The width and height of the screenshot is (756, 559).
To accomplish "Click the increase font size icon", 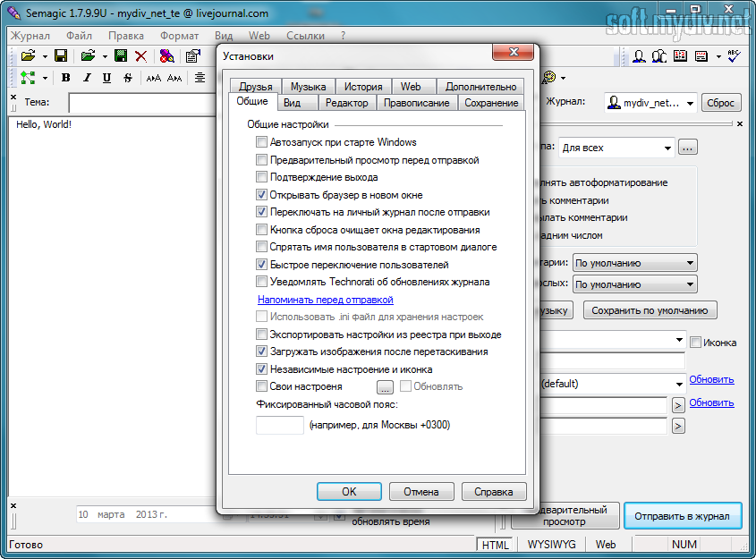I will tap(154, 78).
